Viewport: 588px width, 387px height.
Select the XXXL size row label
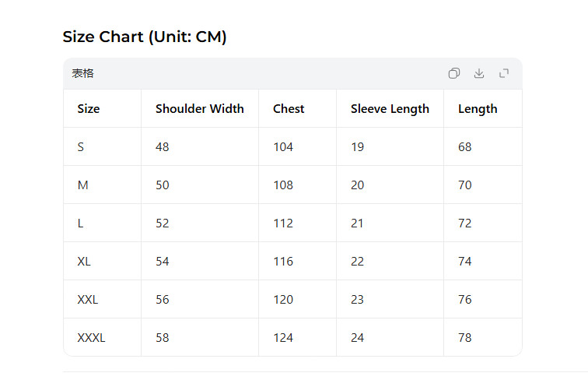click(x=91, y=337)
